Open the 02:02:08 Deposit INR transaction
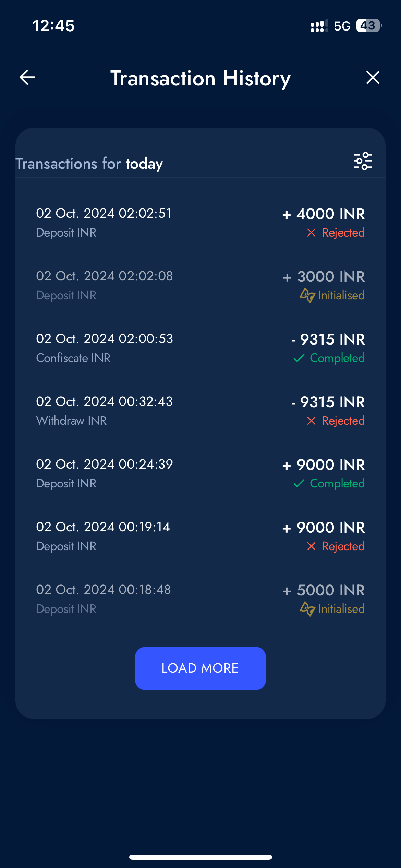Screen dimensions: 401x868 200,285
